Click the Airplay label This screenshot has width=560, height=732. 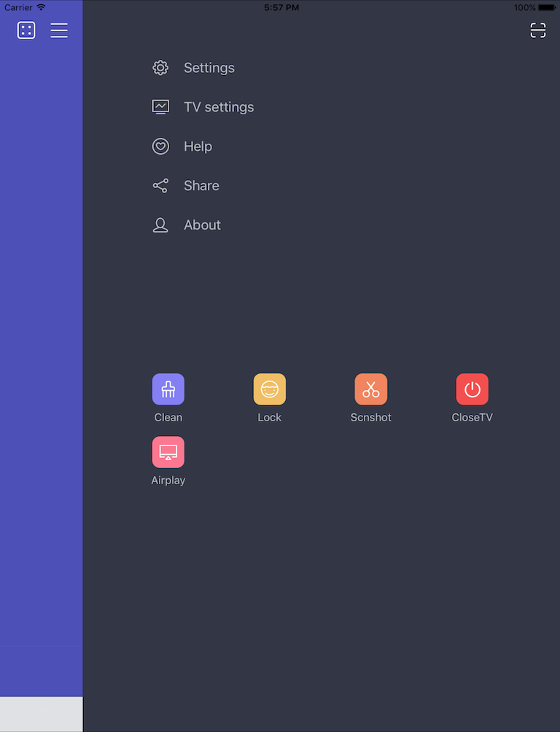(168, 480)
